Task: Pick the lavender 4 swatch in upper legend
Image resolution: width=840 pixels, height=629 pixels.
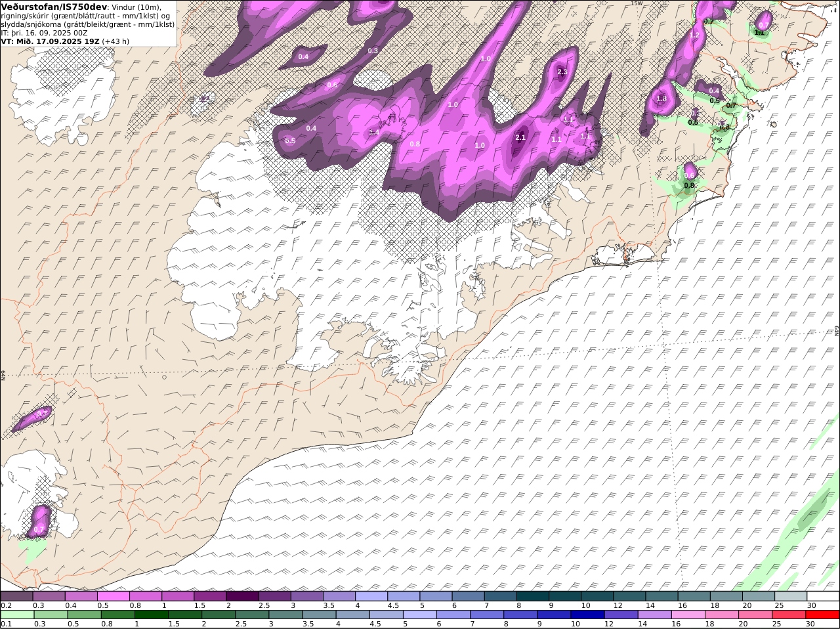Action: 371,596
